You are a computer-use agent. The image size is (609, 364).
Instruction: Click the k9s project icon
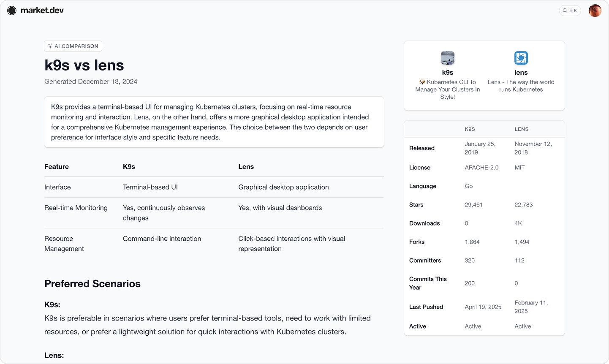point(448,58)
